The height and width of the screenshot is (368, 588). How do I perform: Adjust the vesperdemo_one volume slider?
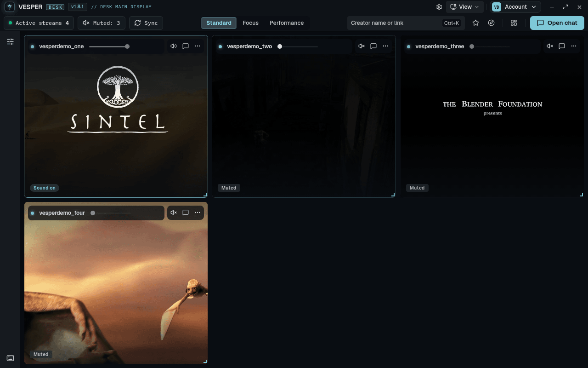pyautogui.click(x=109, y=46)
